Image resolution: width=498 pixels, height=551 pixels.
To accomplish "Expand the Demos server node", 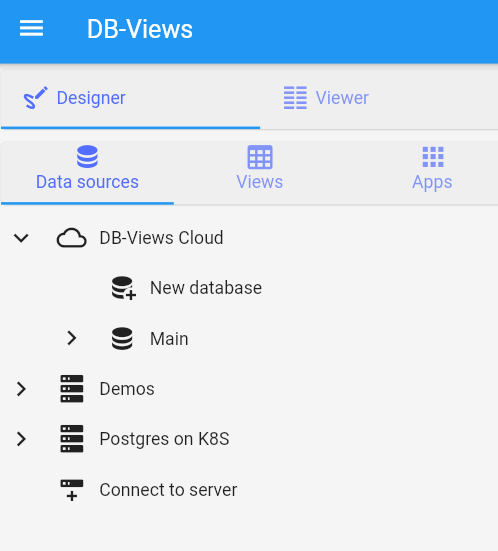I will 21,389.
